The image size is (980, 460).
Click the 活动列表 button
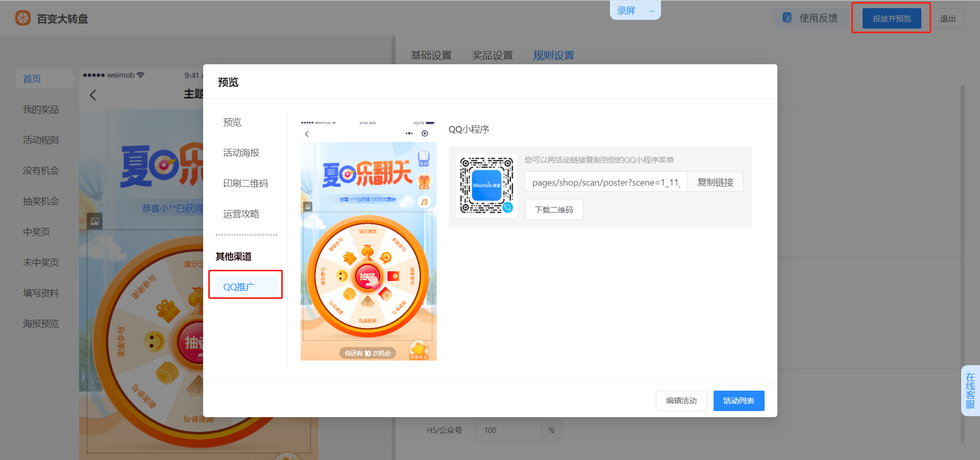739,401
